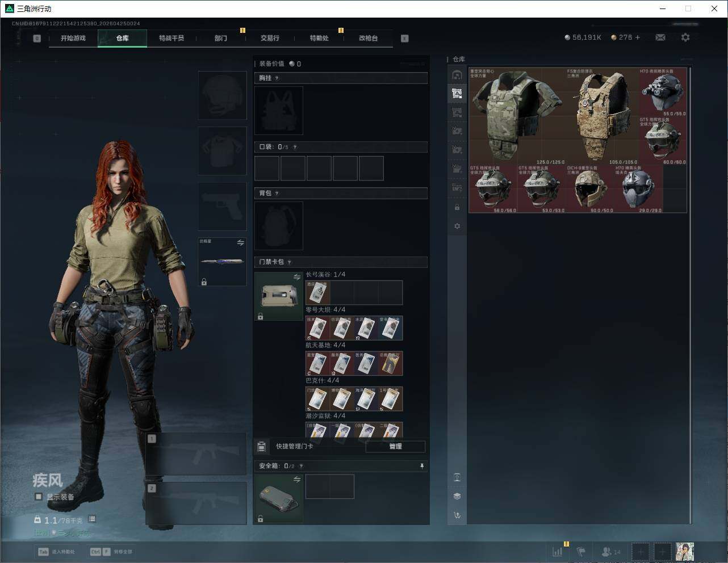The image size is (728, 563).
Task: Click the 管理 keycard button
Action: (395, 447)
